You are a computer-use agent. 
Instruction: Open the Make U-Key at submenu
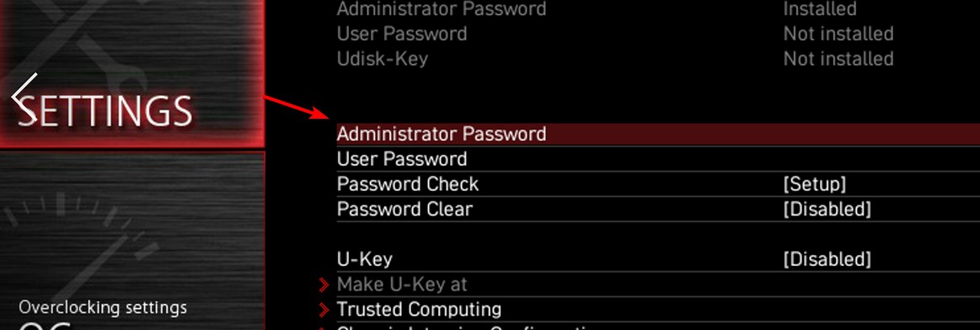[x=402, y=285]
